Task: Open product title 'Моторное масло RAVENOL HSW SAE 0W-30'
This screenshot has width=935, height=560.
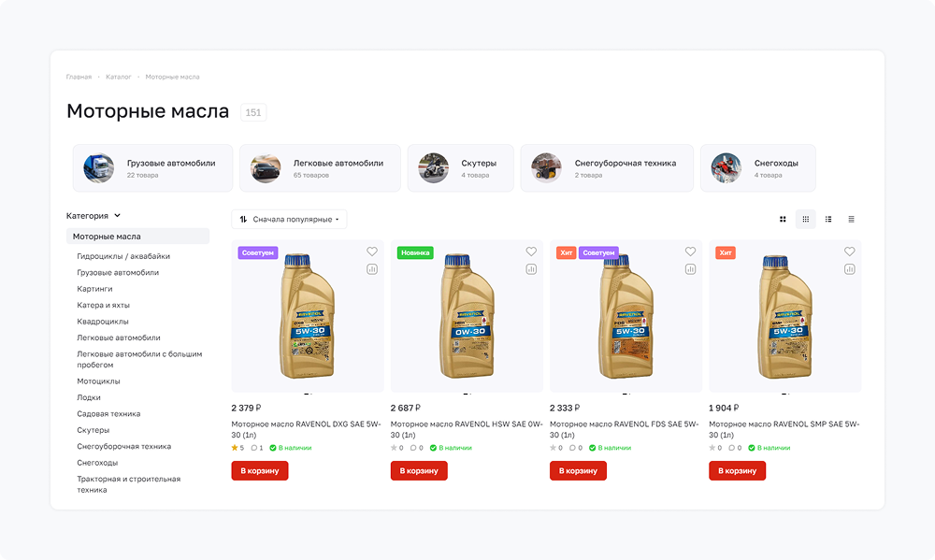Action: (467, 429)
